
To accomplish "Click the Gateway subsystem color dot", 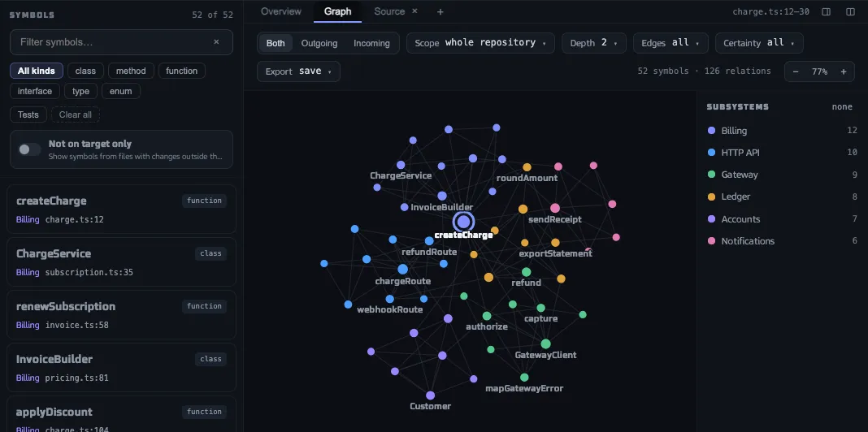I will tap(711, 175).
